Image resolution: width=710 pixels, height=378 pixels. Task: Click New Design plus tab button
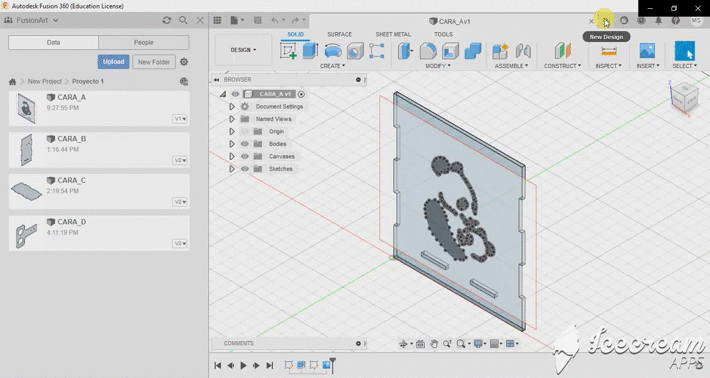(606, 21)
